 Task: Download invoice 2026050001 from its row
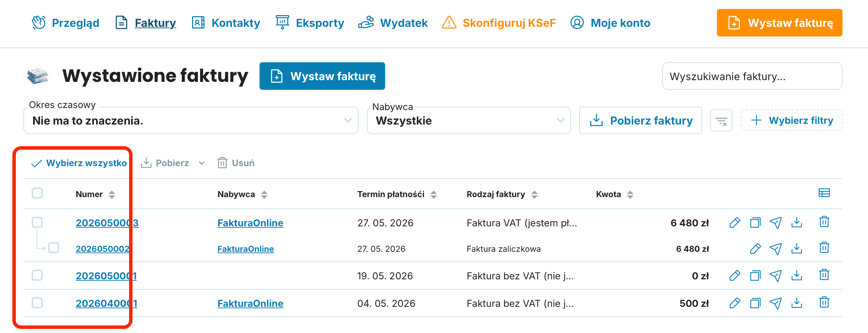(797, 276)
